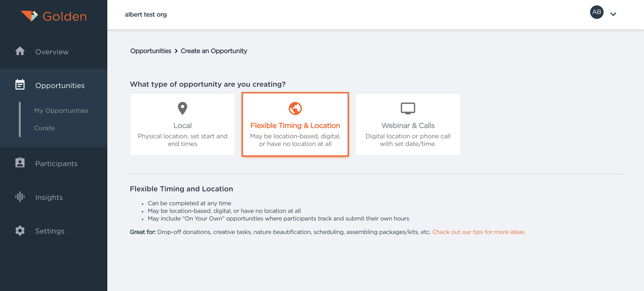Viewport: 644px width, 291px height.
Task: Select the Local opportunity type card
Action: tap(182, 124)
